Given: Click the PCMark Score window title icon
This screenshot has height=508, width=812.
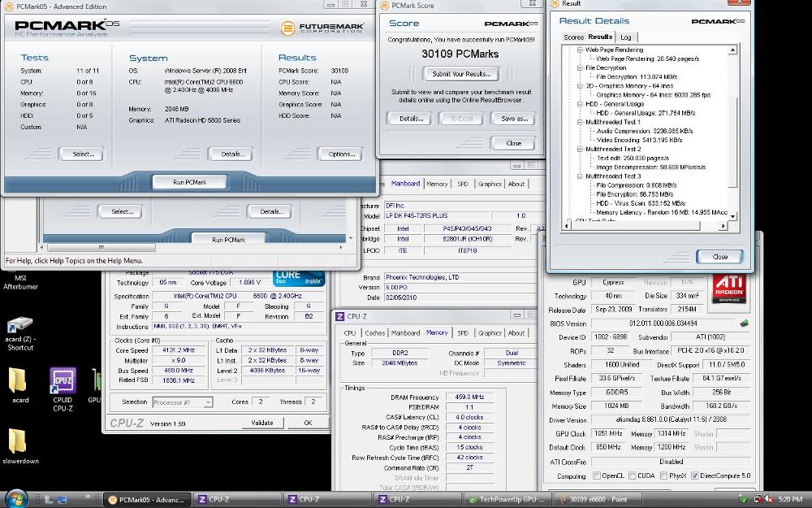Looking at the screenshot, I should pyautogui.click(x=384, y=5).
